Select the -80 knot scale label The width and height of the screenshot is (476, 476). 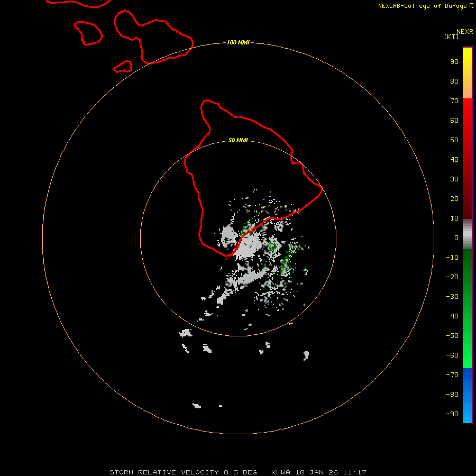tap(452, 395)
